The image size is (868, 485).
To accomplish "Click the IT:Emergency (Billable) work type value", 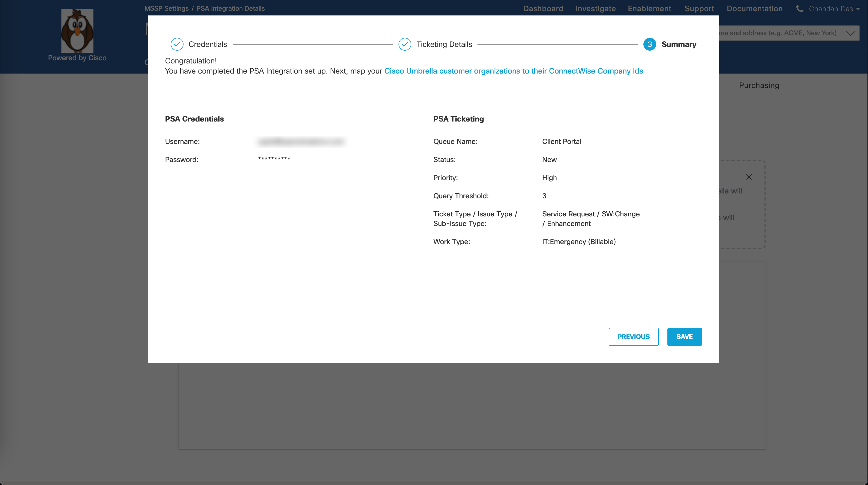I will [x=579, y=242].
